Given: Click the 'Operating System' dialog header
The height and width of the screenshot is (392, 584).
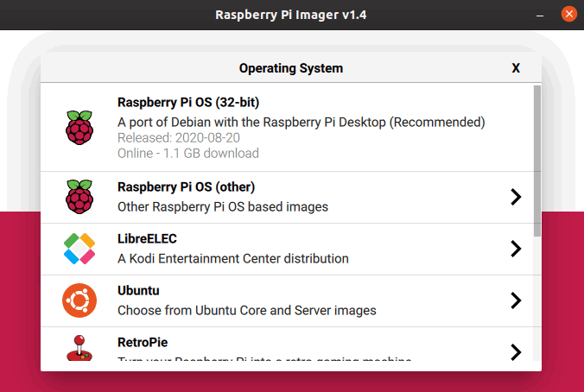Looking at the screenshot, I should click(291, 68).
